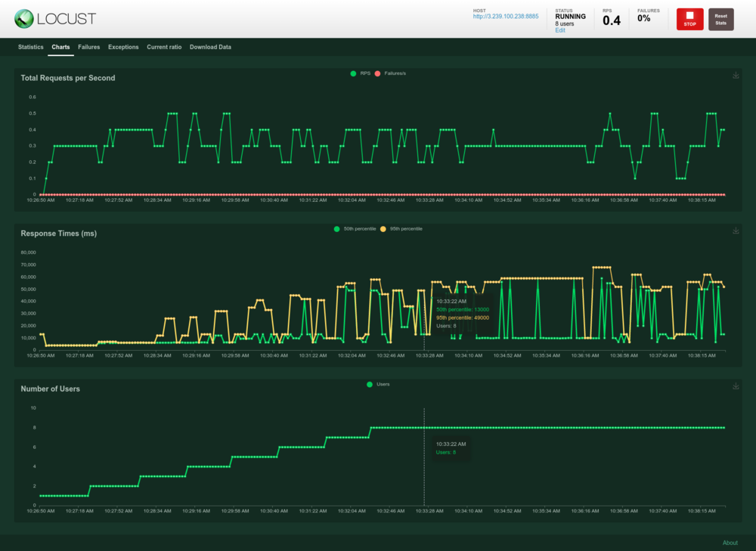756x551 pixels.
Task: Switch to the Failures tab
Action: click(x=88, y=48)
